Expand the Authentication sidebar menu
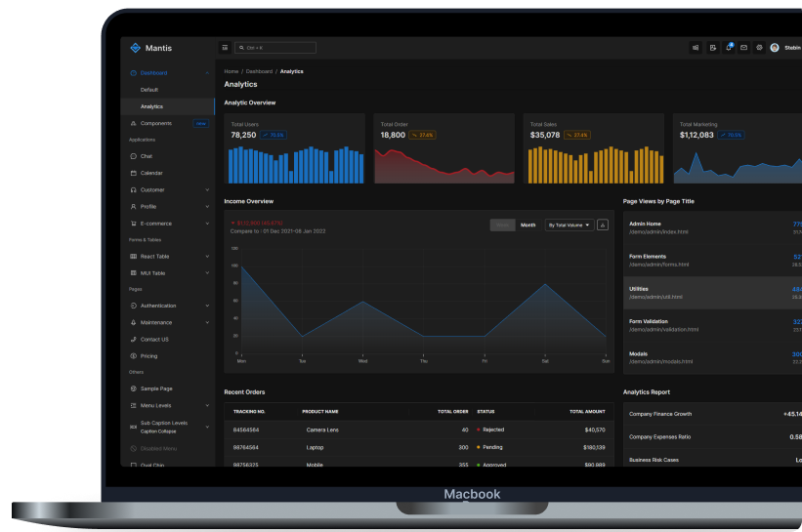The height and width of the screenshot is (532, 802). (168, 306)
